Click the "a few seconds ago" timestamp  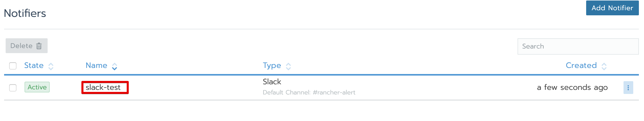[572, 88]
